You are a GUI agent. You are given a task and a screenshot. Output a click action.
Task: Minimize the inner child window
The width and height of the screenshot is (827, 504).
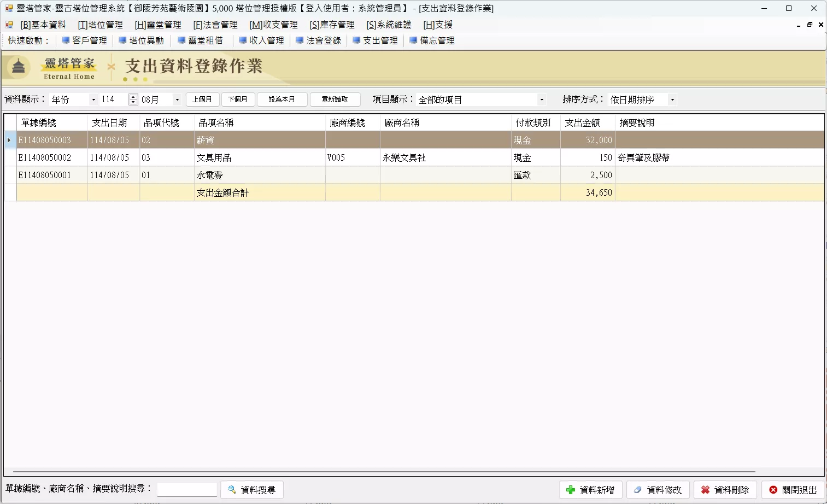click(799, 25)
